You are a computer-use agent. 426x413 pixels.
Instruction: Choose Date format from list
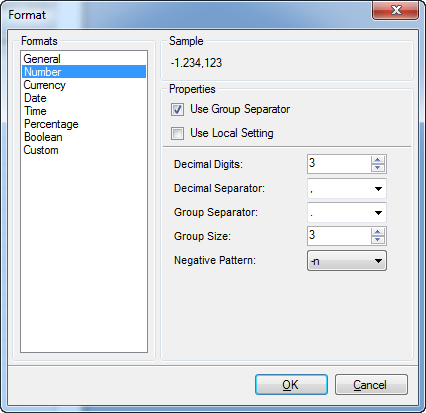coord(35,98)
